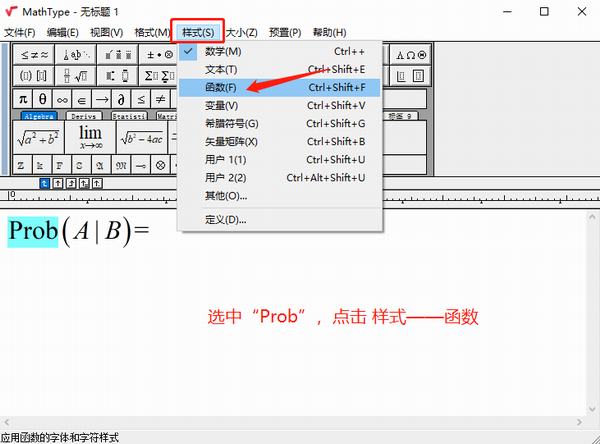
Task: Insert the less-than-or-equal symbol from small bar
Action: click(x=141, y=100)
